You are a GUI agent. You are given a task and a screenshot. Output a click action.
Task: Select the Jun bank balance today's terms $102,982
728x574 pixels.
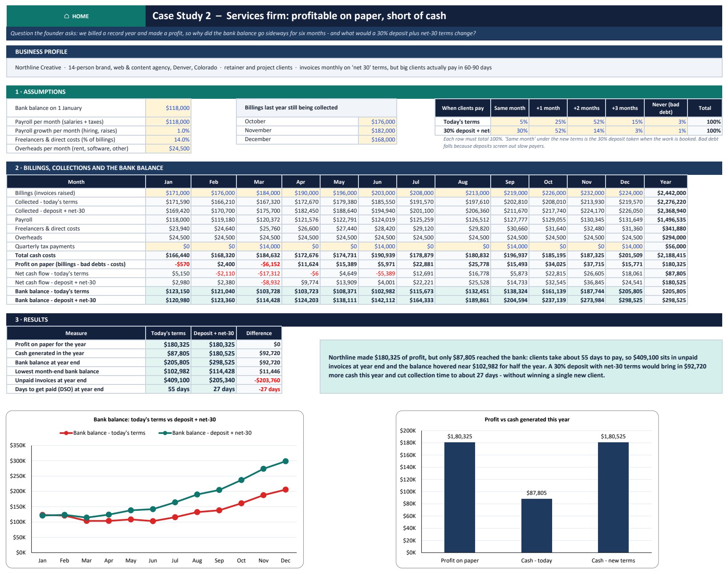click(378, 291)
